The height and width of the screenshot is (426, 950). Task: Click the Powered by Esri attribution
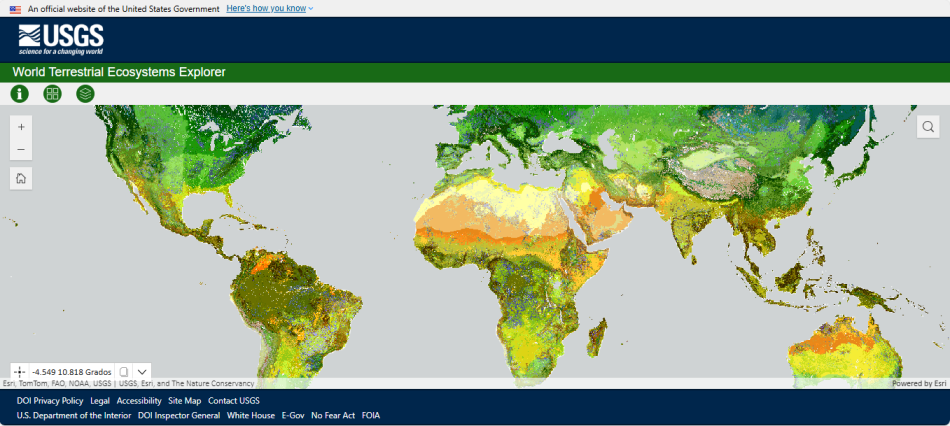(x=919, y=383)
